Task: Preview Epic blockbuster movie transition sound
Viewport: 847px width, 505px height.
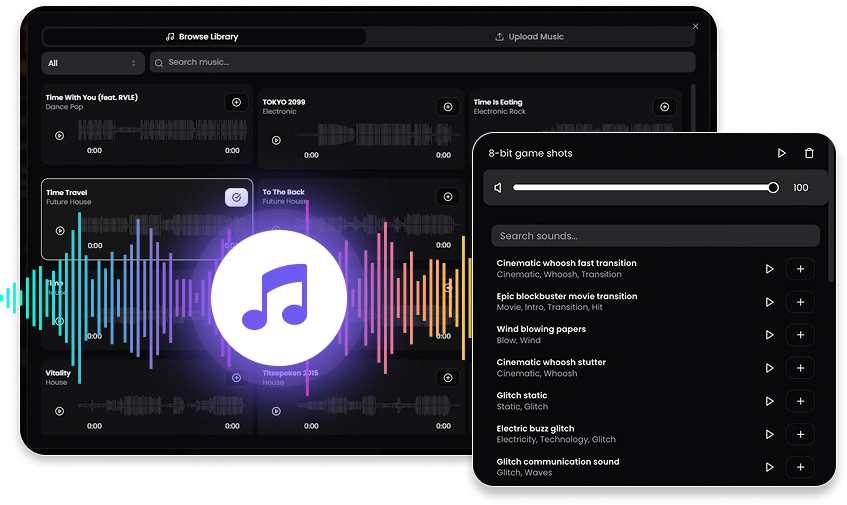Action: pyautogui.click(x=769, y=302)
